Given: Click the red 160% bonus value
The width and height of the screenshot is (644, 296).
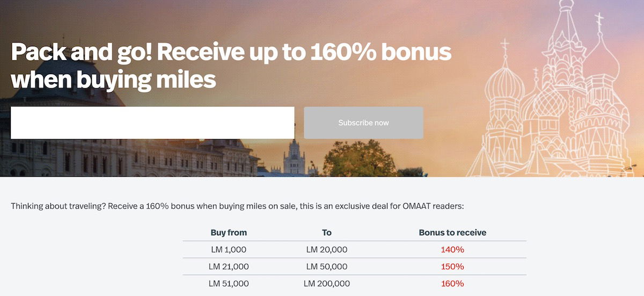Looking at the screenshot, I should (x=452, y=284).
